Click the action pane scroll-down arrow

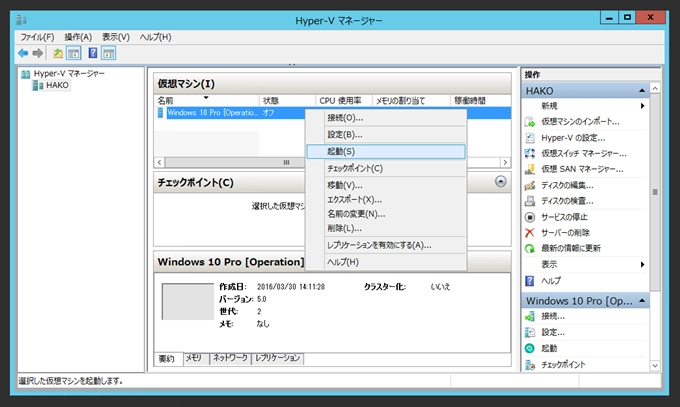click(x=655, y=366)
